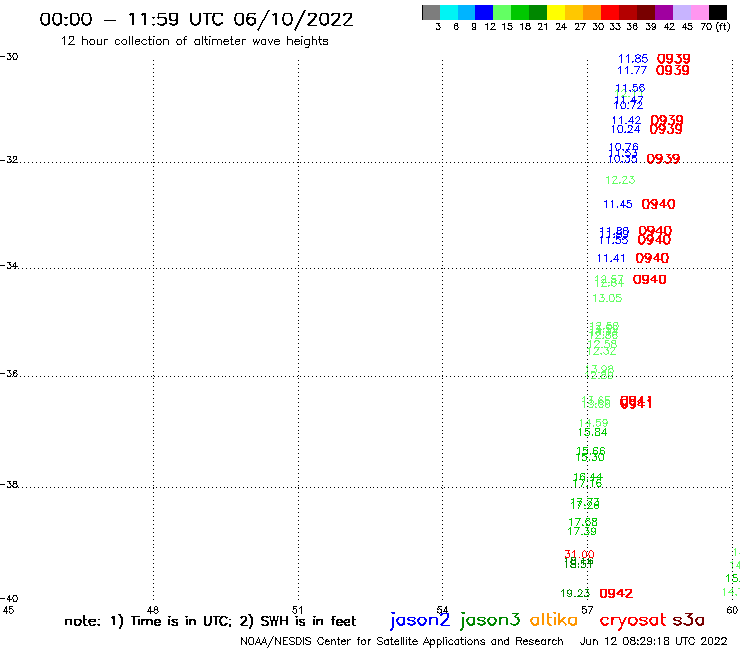Click the longitude axis label 48

click(x=153, y=610)
